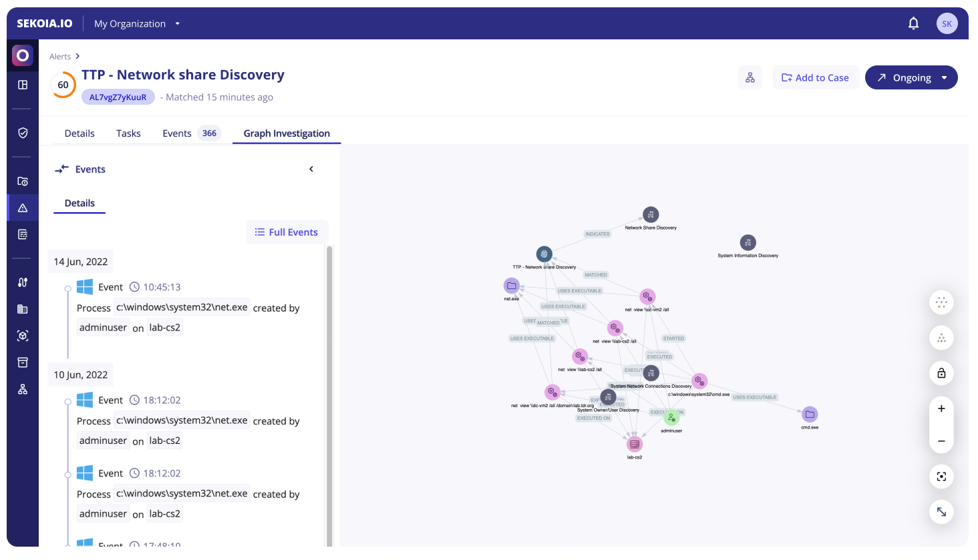Open the Alerts section in sidebar
Image resolution: width=978 pixels, height=560 pixels.
click(23, 208)
